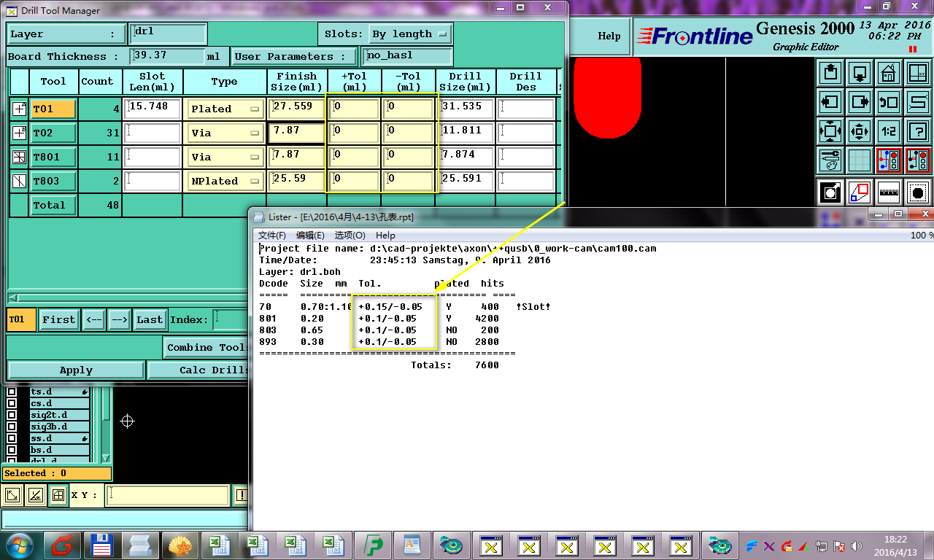The image size is (934, 560).
Task: Open the Slots By length dropdown
Action: point(409,34)
